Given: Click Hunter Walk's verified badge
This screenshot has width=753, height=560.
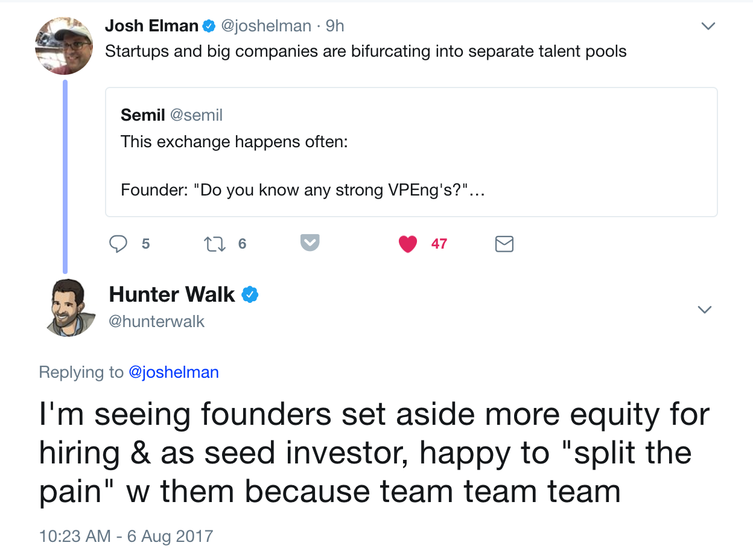Looking at the screenshot, I should (x=250, y=294).
